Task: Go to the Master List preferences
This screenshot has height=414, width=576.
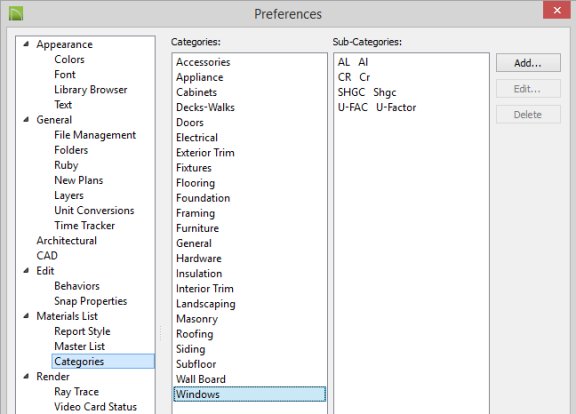Action: coord(79,346)
